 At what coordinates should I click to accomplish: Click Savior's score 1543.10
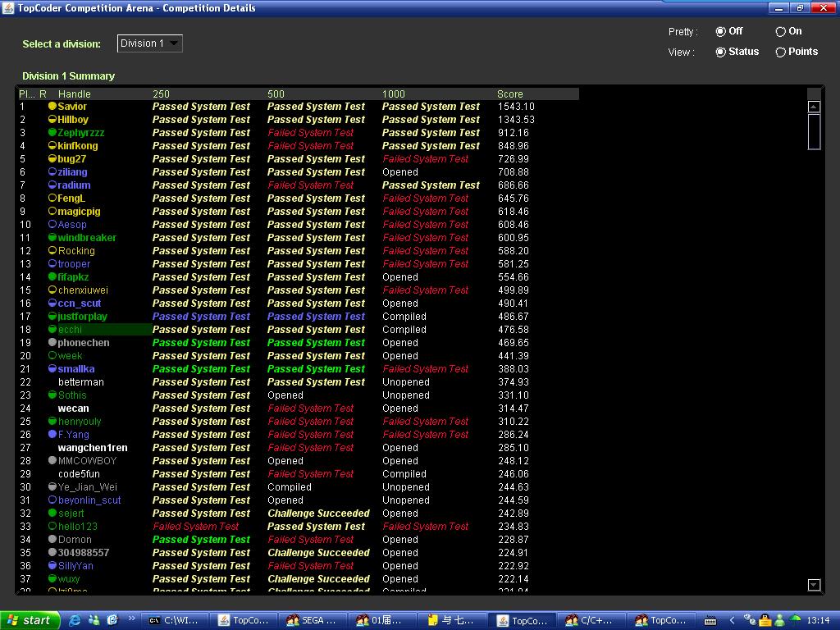click(x=517, y=106)
